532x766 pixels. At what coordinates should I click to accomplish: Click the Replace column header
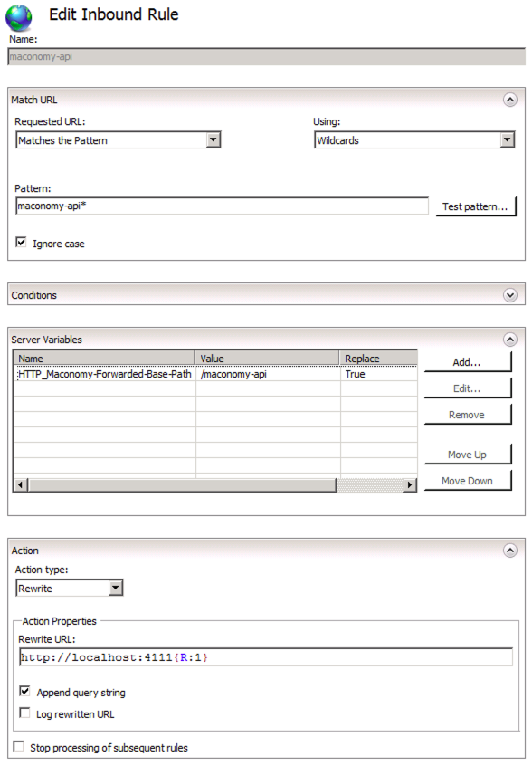(378, 358)
